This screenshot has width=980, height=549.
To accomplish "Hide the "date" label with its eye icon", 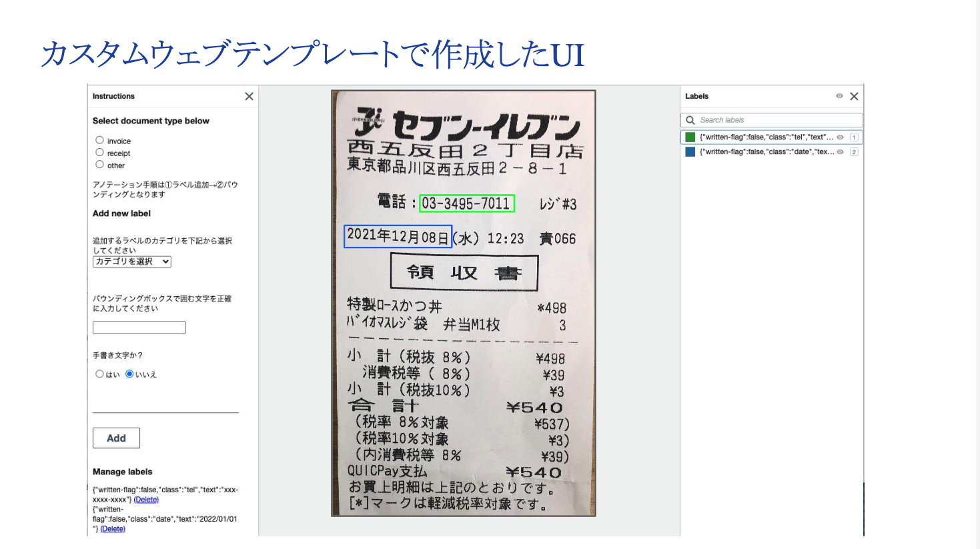I will click(x=841, y=152).
